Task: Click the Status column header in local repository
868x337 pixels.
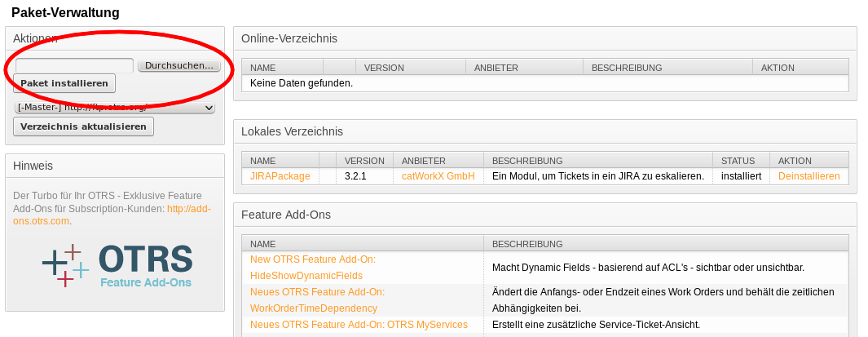Action: coord(738,161)
